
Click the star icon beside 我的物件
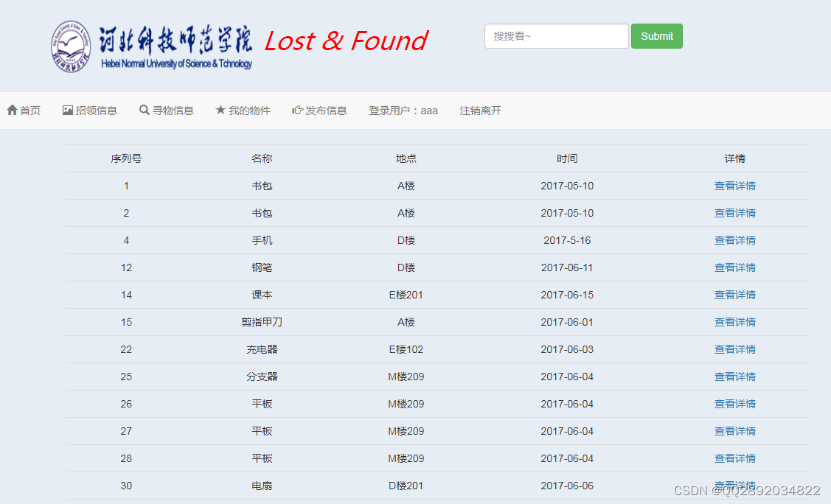coord(220,110)
